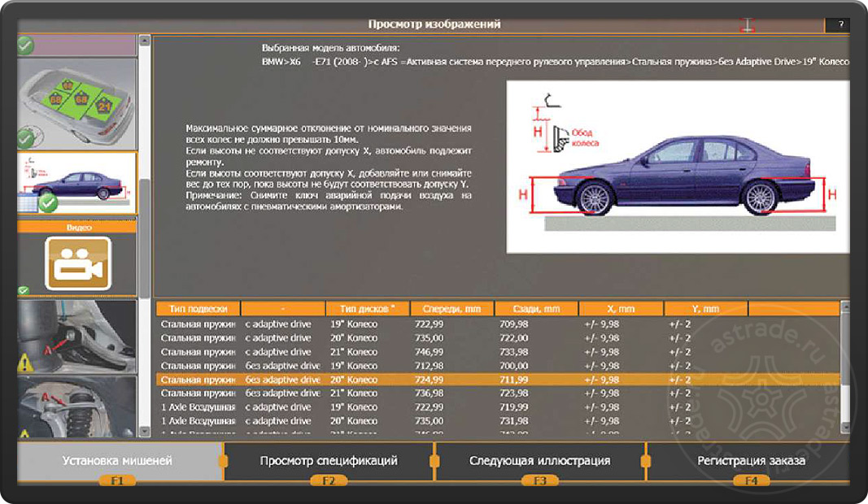Select the row with 712,98 front height

click(498, 366)
